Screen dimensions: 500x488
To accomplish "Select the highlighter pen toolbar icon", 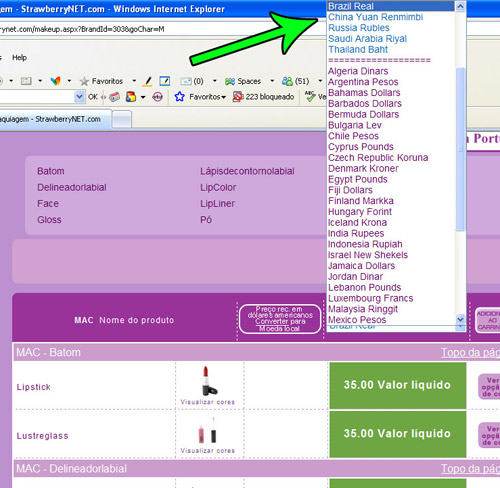I will [x=148, y=81].
